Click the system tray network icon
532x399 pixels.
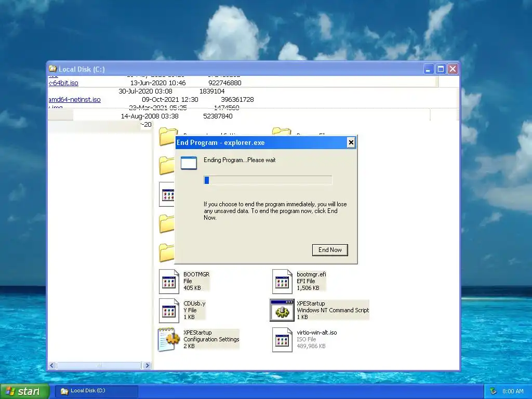click(494, 391)
